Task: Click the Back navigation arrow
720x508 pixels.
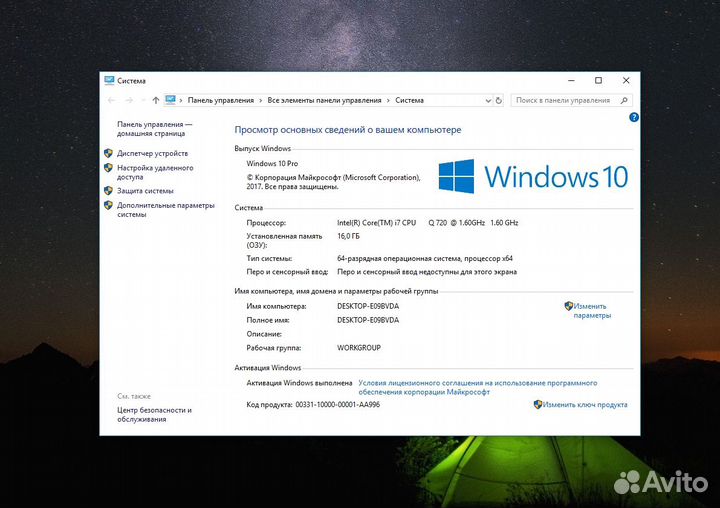Action: point(112,100)
